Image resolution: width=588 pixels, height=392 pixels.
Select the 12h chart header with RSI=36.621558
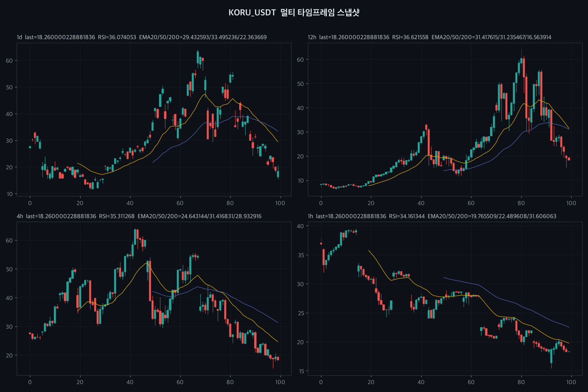430,37
